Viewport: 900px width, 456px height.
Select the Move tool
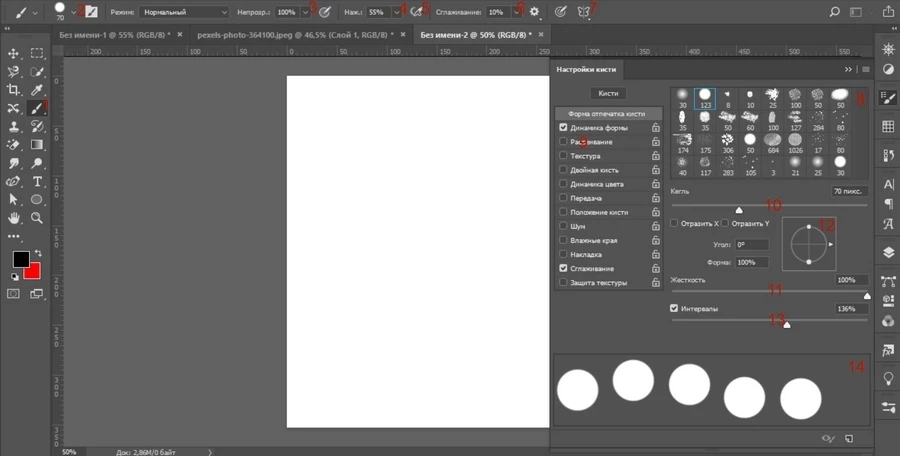[x=14, y=53]
